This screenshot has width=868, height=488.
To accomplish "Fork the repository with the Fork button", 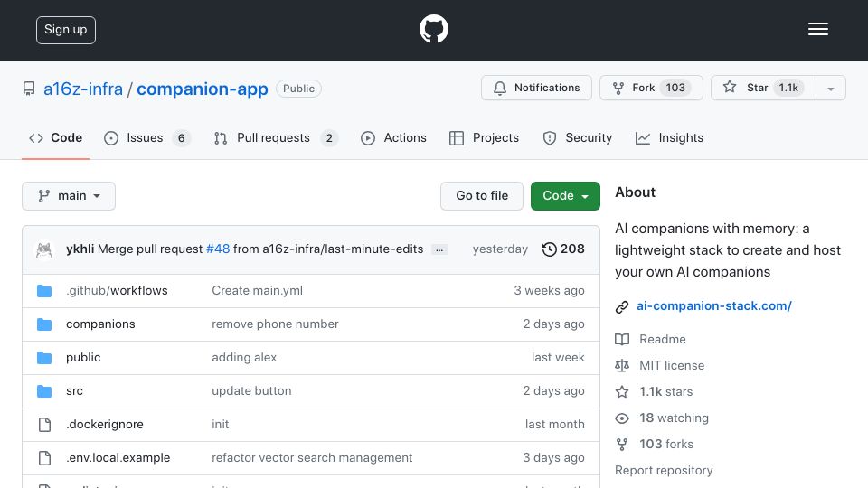I will click(651, 88).
